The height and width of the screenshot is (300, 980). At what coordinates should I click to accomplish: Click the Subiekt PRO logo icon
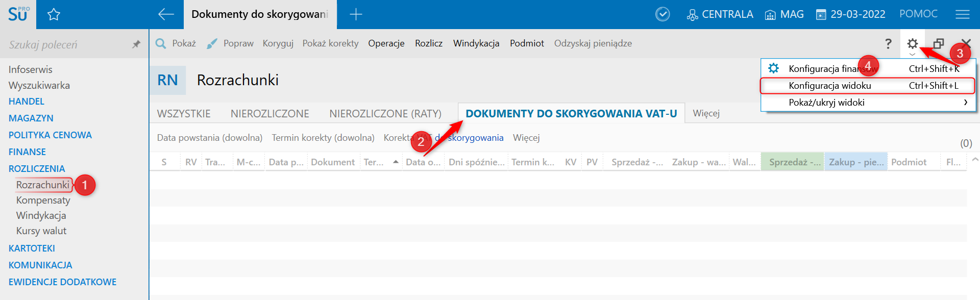(x=18, y=14)
